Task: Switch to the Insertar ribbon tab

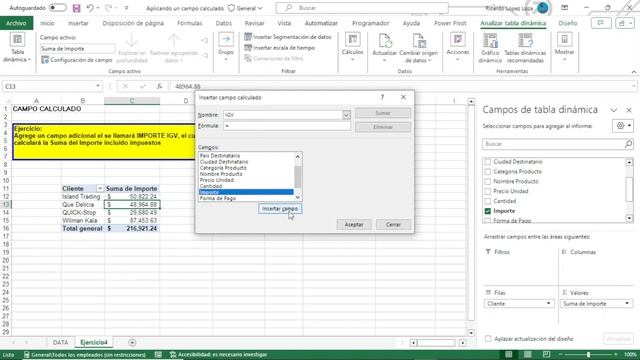Action: (78, 23)
